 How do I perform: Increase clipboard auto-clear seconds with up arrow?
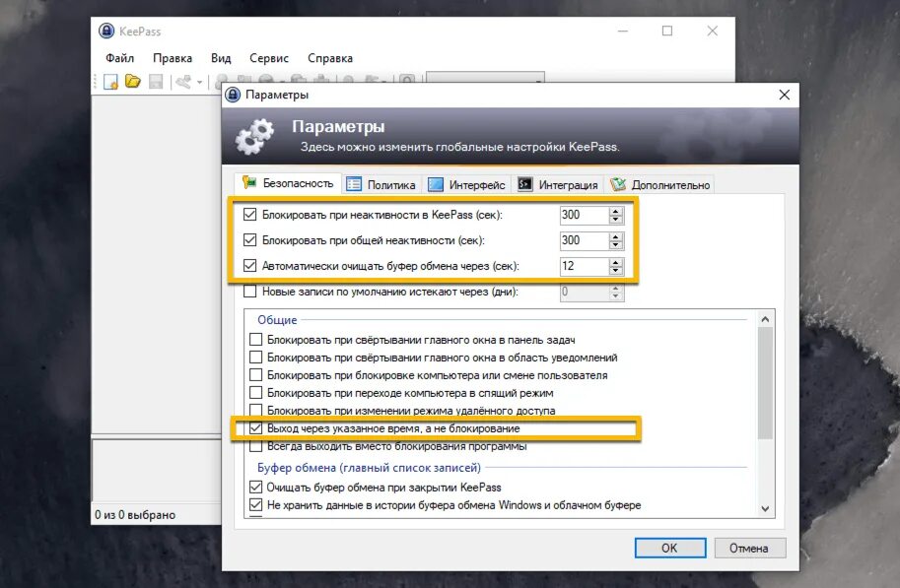click(616, 262)
